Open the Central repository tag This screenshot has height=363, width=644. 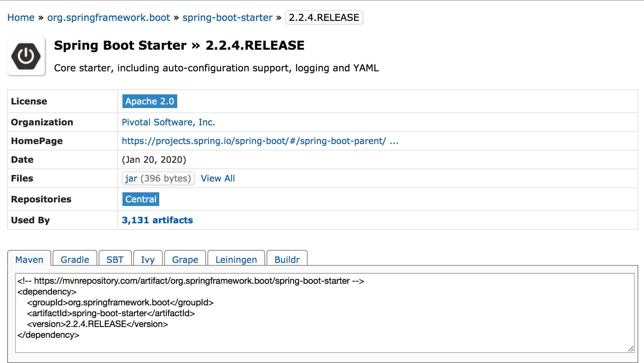pyautogui.click(x=140, y=199)
